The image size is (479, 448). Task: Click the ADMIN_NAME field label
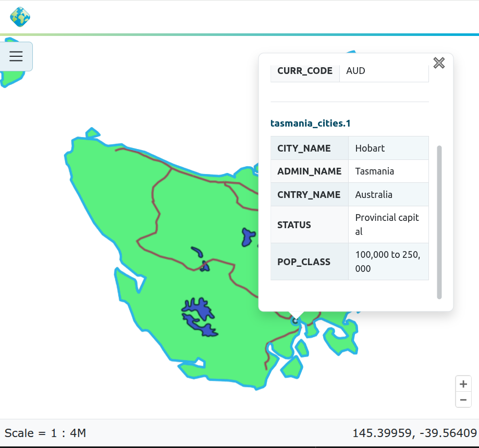pos(309,171)
